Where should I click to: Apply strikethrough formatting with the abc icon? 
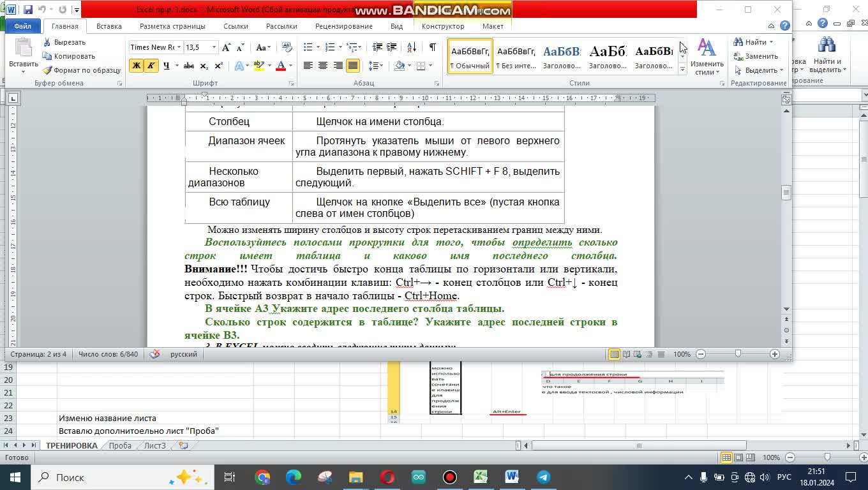tap(189, 66)
